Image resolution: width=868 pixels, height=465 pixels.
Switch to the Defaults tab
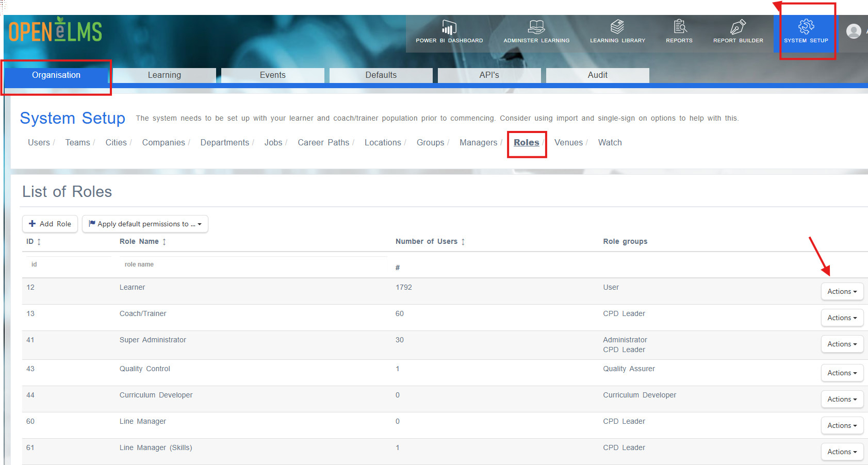point(381,75)
